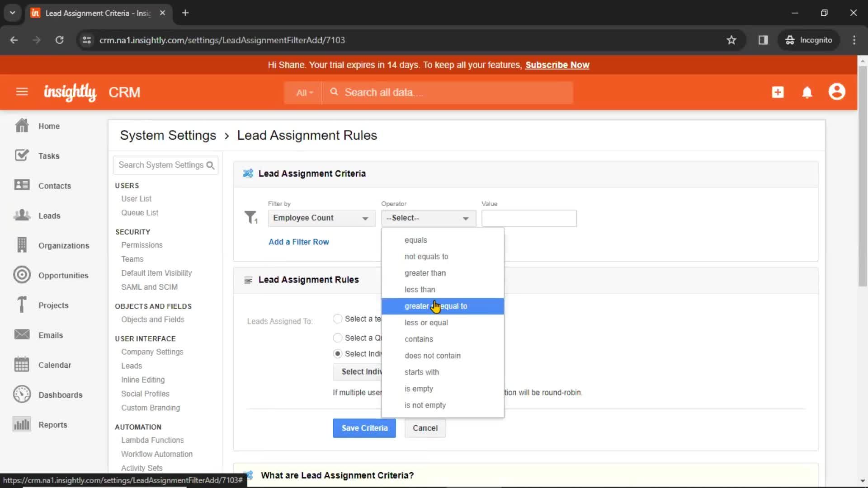
Task: Click the browser address bar URL
Action: click(x=222, y=40)
